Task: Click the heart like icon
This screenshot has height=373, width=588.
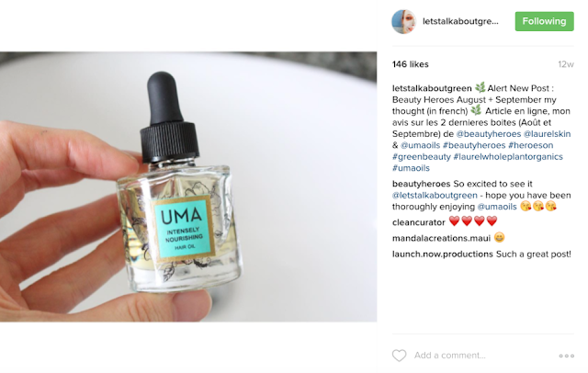Action: click(399, 356)
